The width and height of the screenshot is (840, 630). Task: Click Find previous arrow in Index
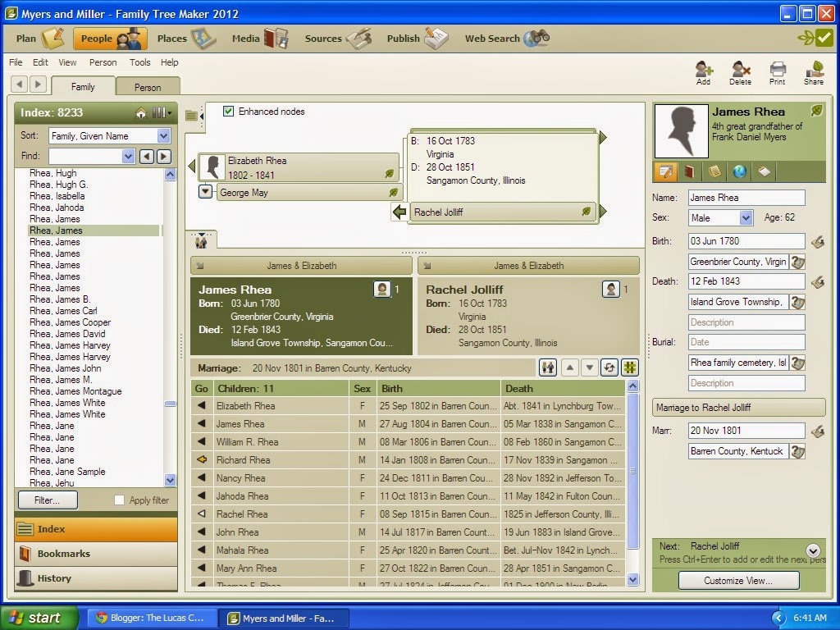pyautogui.click(x=146, y=157)
